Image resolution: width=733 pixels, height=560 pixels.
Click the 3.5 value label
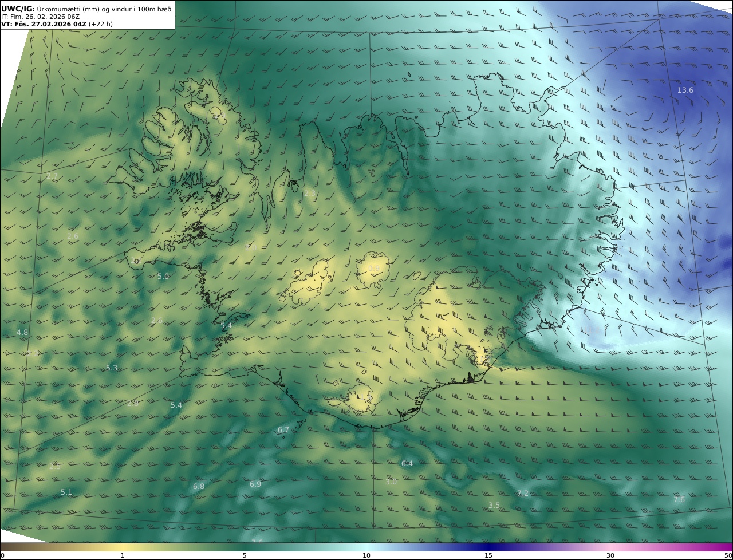(x=494, y=505)
